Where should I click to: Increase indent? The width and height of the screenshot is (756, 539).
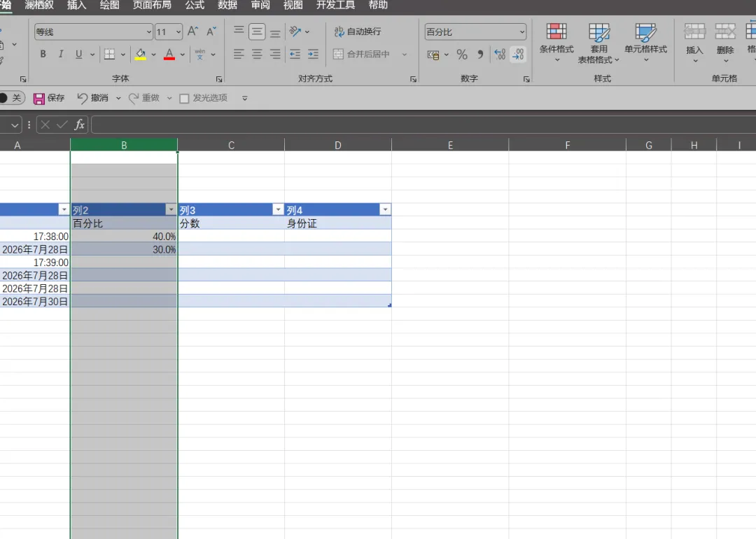click(x=313, y=54)
